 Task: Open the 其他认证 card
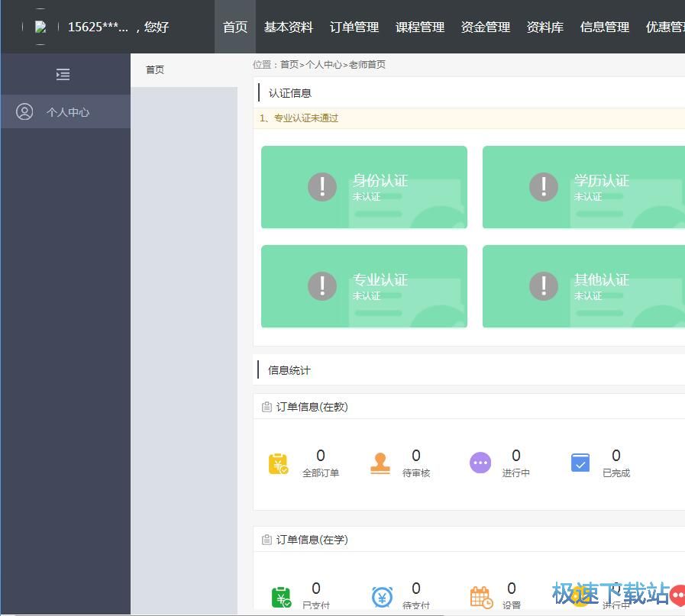[x=583, y=286]
